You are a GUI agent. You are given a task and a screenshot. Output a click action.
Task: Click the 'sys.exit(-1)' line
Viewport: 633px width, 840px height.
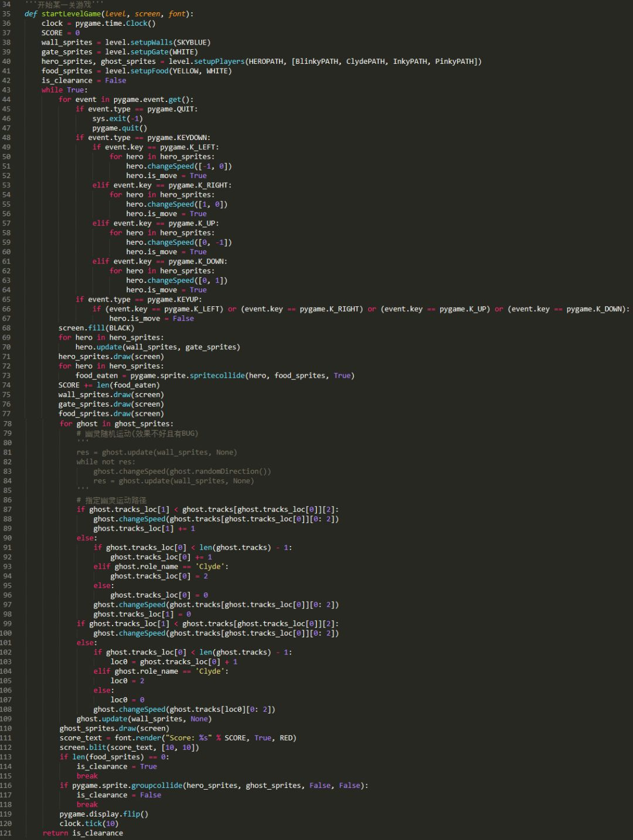pyautogui.click(x=117, y=119)
